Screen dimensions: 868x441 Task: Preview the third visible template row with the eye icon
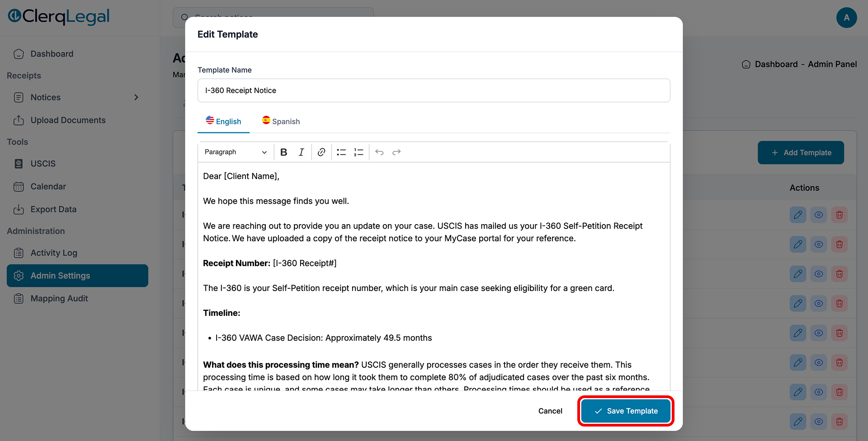(x=819, y=274)
